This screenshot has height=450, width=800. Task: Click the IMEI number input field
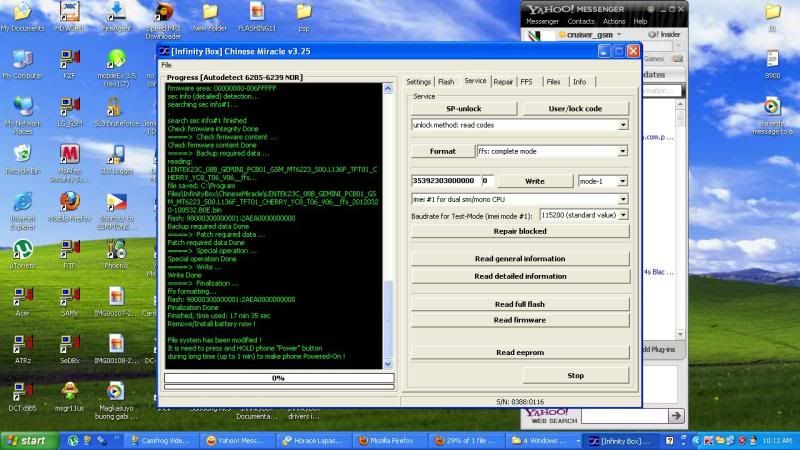tap(445, 181)
